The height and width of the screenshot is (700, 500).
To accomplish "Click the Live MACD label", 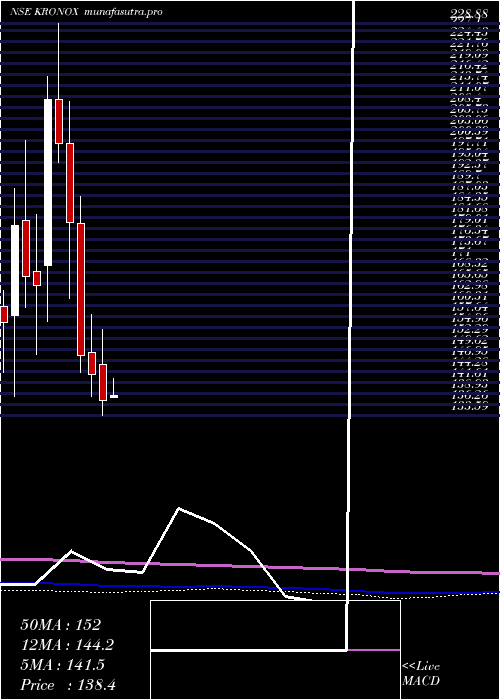I will click(x=421, y=674).
